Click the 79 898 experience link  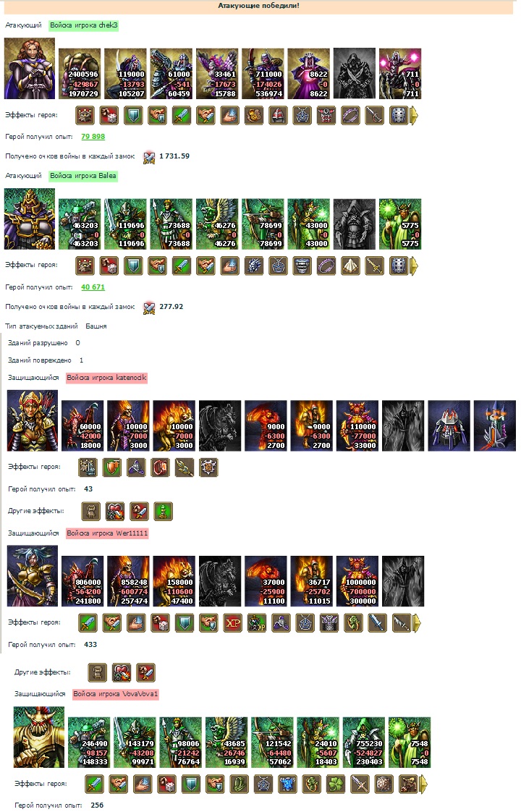(x=93, y=137)
